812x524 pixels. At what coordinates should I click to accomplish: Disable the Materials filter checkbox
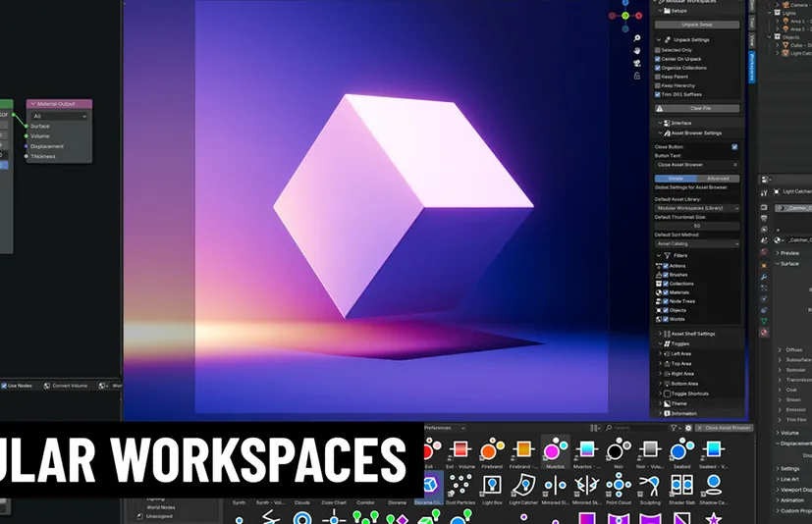click(x=668, y=291)
